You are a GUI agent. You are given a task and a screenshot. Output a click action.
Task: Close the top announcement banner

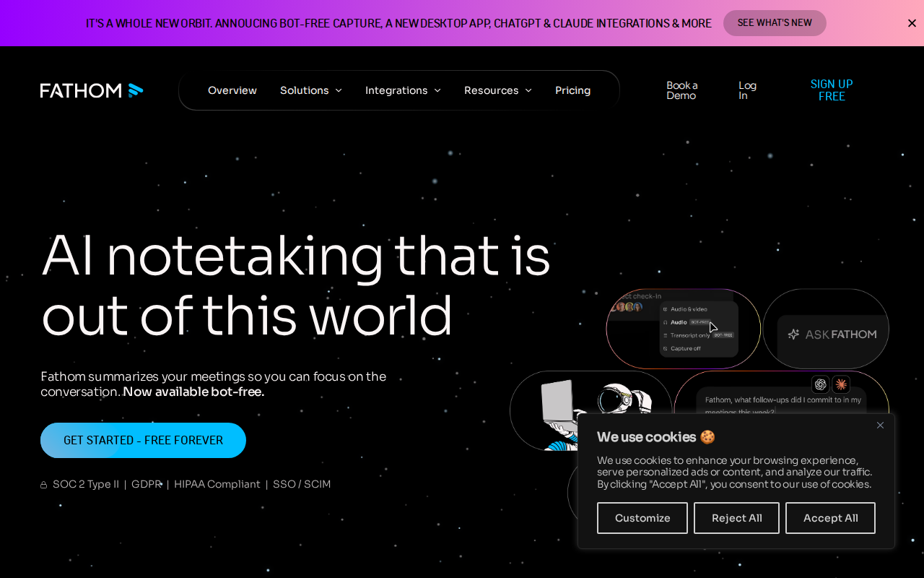(912, 23)
